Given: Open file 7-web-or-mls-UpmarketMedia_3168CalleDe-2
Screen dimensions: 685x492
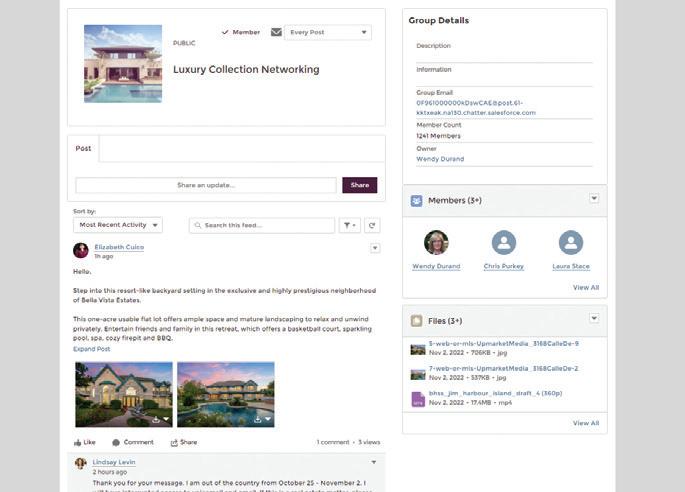Looking at the screenshot, I should click(503, 369).
